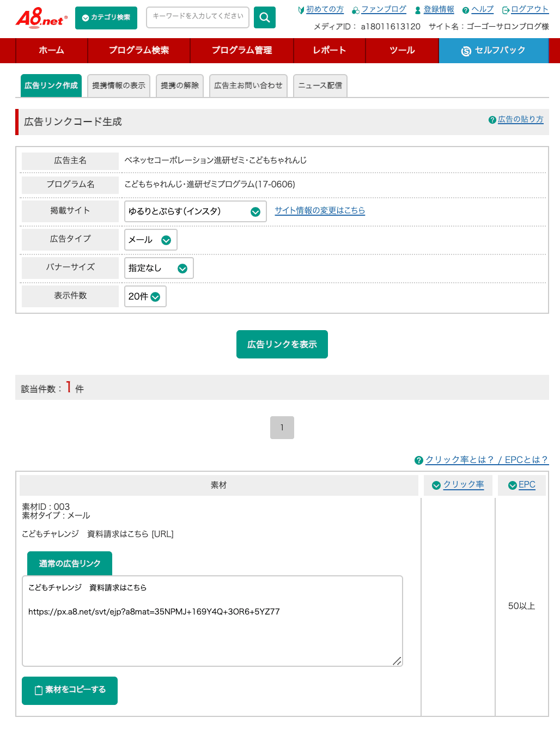Click the 該当件数 count text
The width and height of the screenshot is (560, 730).
[52, 388]
